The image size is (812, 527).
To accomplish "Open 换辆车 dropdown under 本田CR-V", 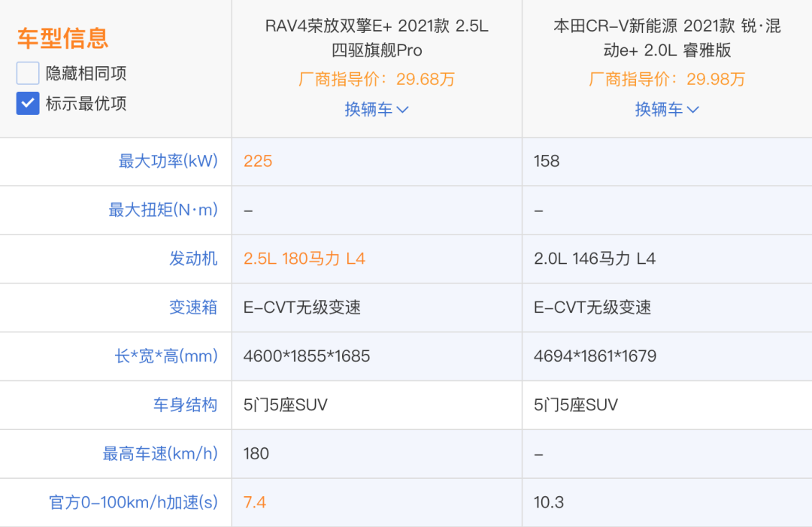I will pyautogui.click(x=667, y=109).
